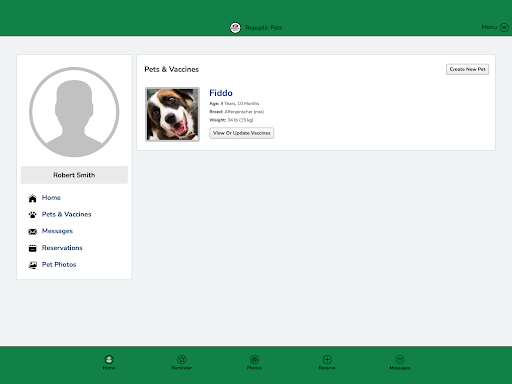The height and width of the screenshot is (384, 512).
Task: Tap the Reserve plus icon in bottom bar
Action: click(327, 359)
